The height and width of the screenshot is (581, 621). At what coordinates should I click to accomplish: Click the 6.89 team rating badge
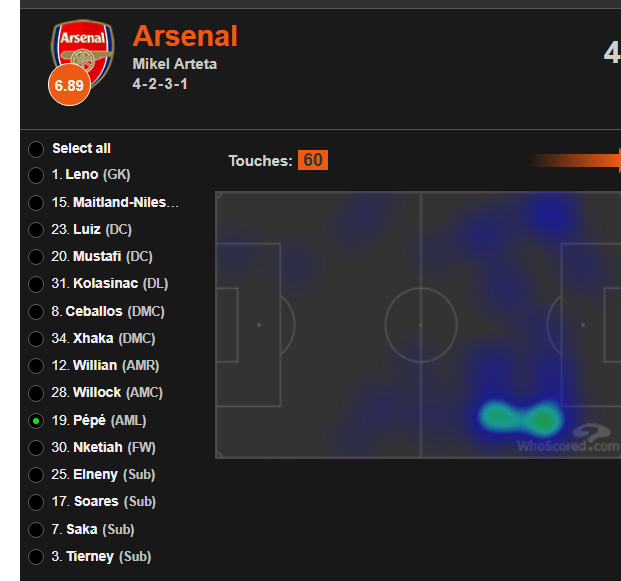coord(69,86)
